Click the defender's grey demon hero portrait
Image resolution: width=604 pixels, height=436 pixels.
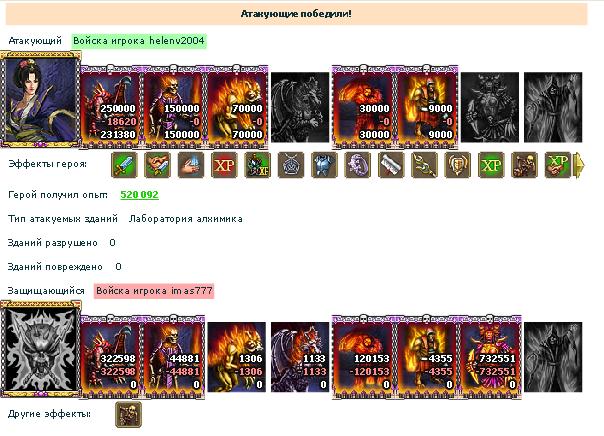pos(41,350)
